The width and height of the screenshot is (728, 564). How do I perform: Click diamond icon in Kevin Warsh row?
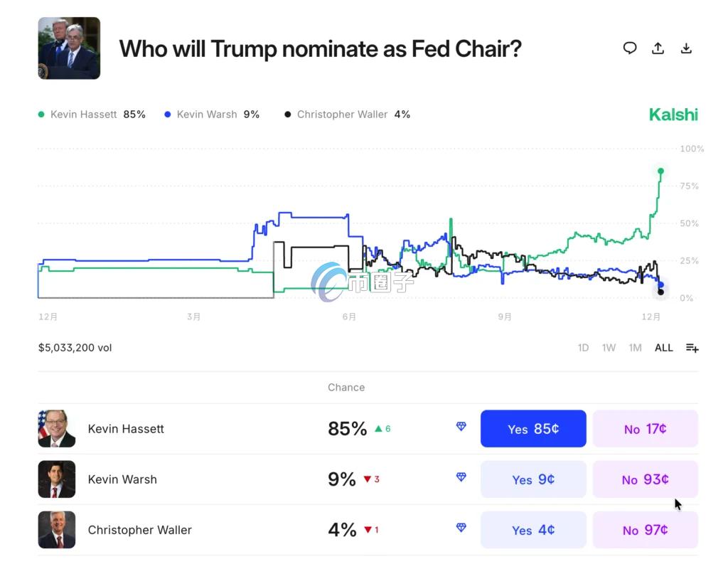(x=461, y=477)
